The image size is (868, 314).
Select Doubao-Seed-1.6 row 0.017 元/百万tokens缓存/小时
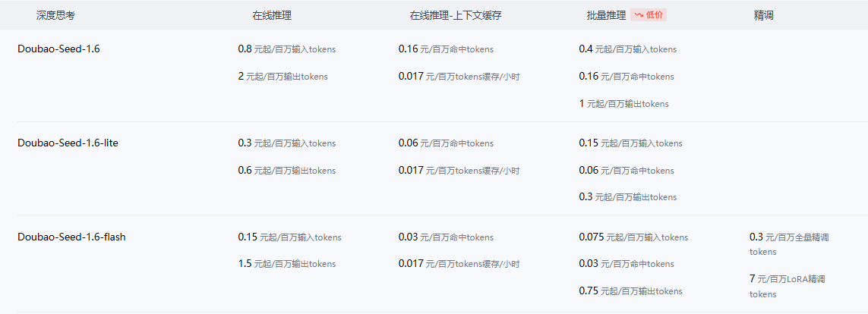point(459,77)
